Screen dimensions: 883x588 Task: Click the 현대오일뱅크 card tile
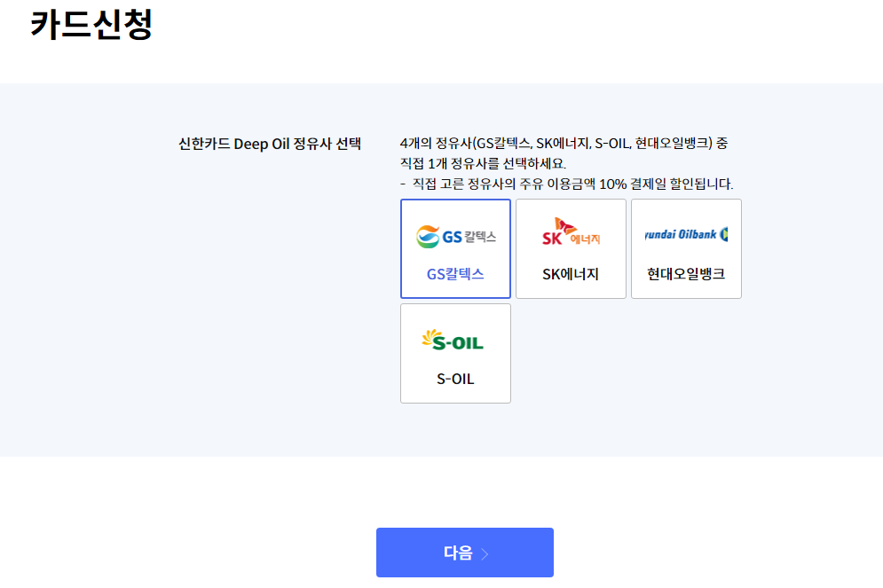tap(686, 249)
